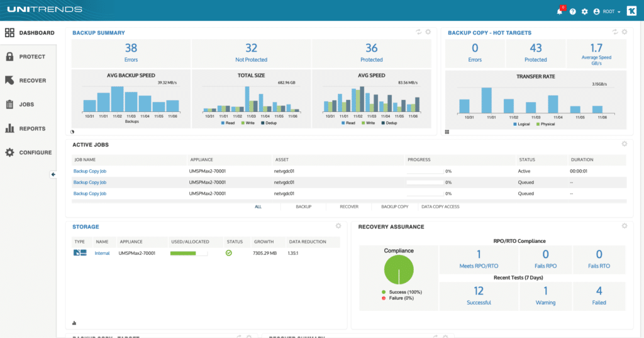
Task: Click the 36 Protected tile
Action: coord(371,53)
